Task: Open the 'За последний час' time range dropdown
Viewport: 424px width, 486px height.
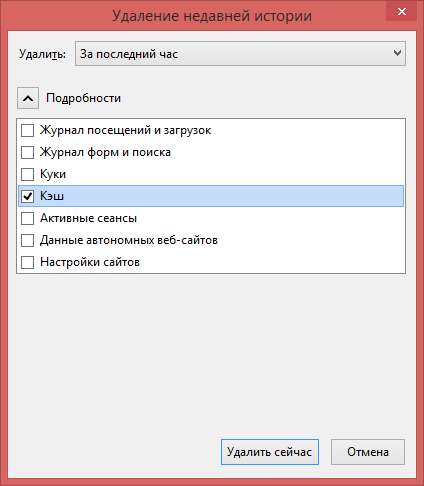Action: click(240, 54)
